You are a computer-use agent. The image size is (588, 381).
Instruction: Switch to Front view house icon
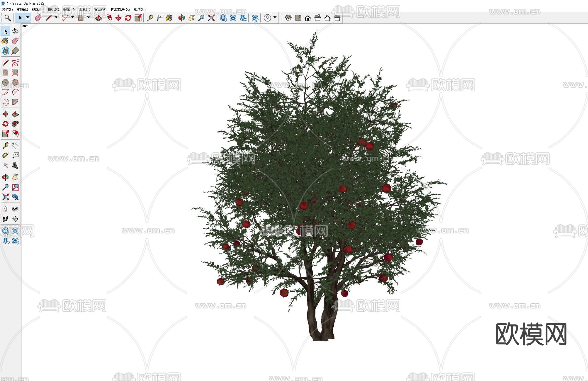[308, 18]
